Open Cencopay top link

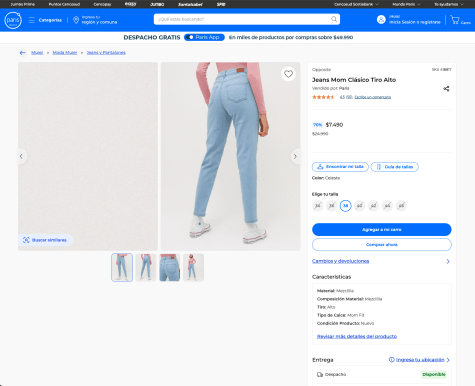102,4
